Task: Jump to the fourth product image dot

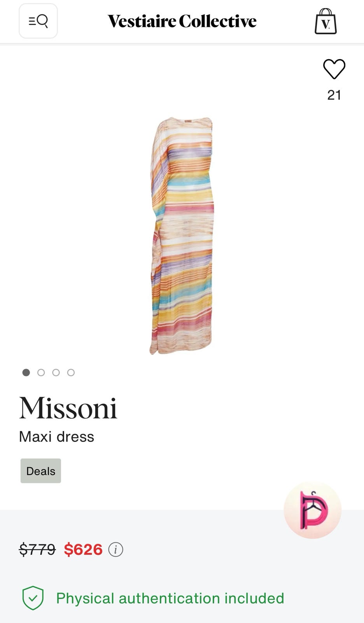Action: [71, 373]
